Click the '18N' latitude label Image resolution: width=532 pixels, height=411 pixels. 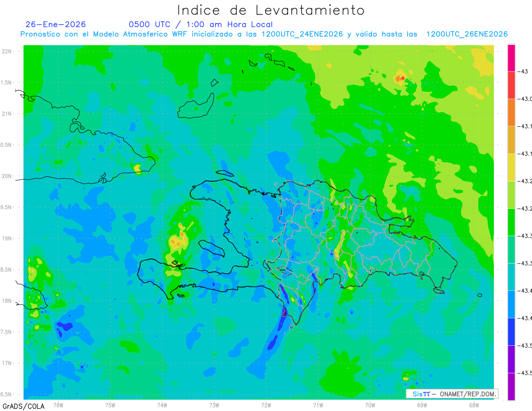(8, 301)
